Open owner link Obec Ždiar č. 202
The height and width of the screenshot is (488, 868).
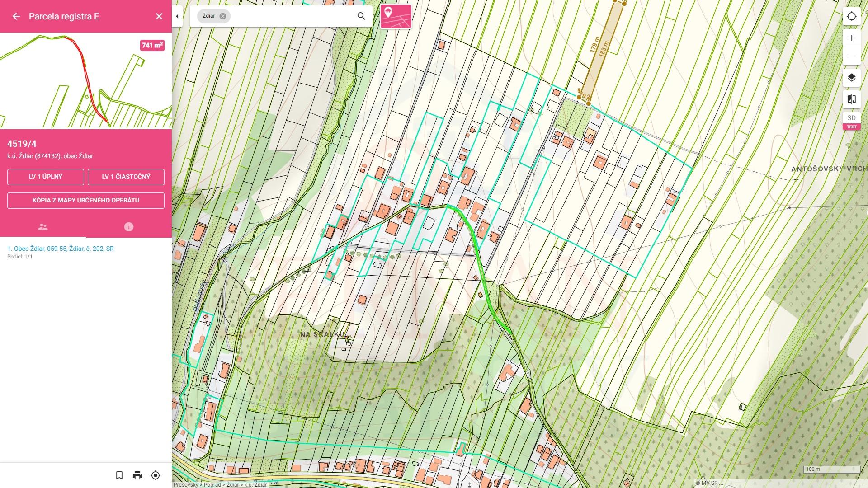pos(61,249)
